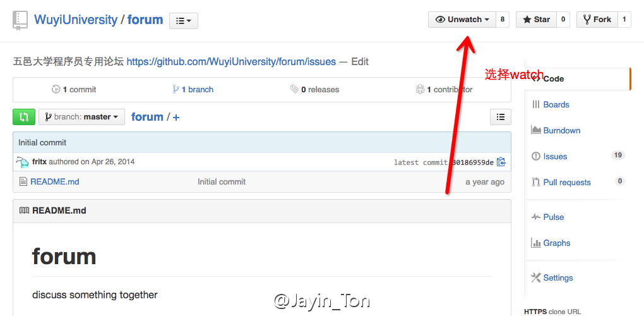Toggle the Unwatch button for this repository

tap(462, 20)
